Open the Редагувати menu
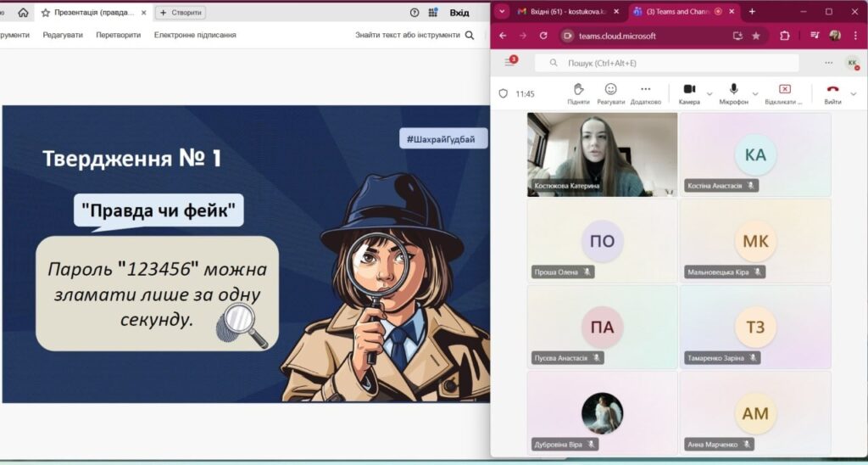The height and width of the screenshot is (465, 868). 62,35
